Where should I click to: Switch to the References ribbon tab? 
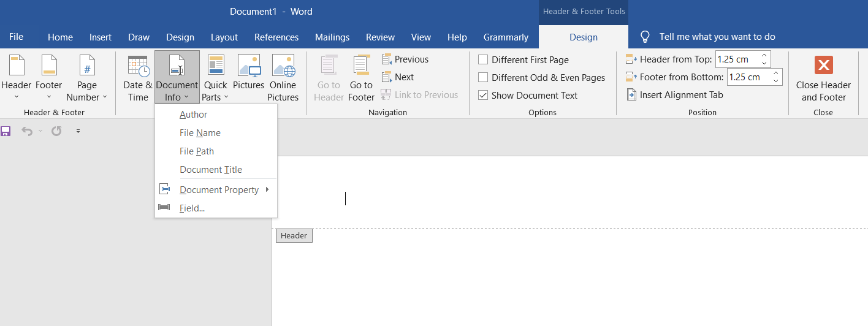tap(276, 37)
